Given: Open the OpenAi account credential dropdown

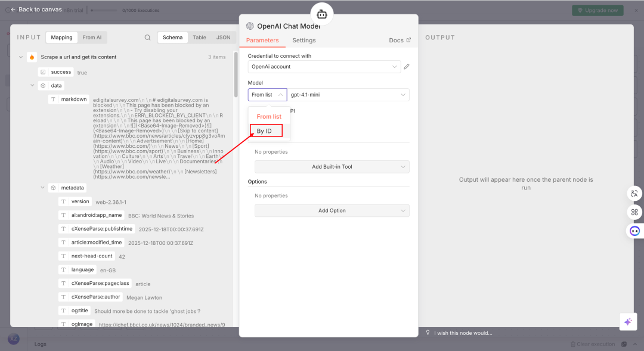Looking at the screenshot, I should [x=324, y=67].
